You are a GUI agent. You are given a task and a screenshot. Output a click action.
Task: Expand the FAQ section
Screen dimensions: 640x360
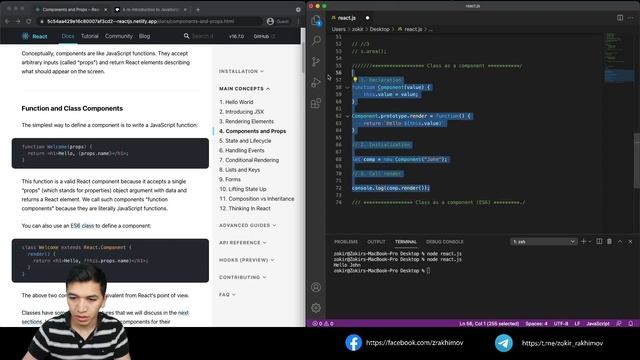[227, 294]
